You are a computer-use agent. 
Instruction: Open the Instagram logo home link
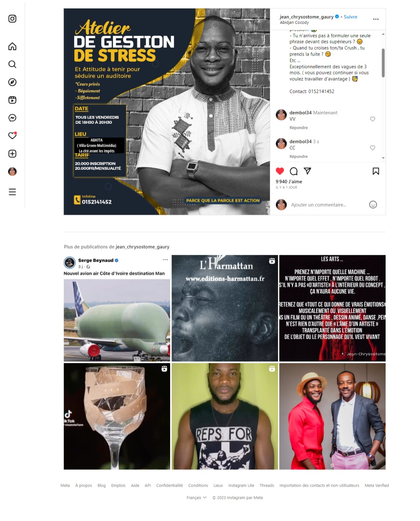[x=12, y=19]
